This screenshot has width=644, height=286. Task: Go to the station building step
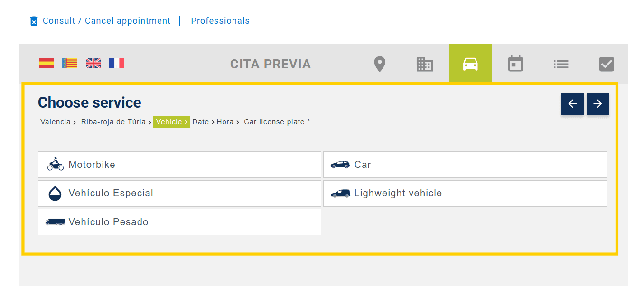pyautogui.click(x=425, y=64)
